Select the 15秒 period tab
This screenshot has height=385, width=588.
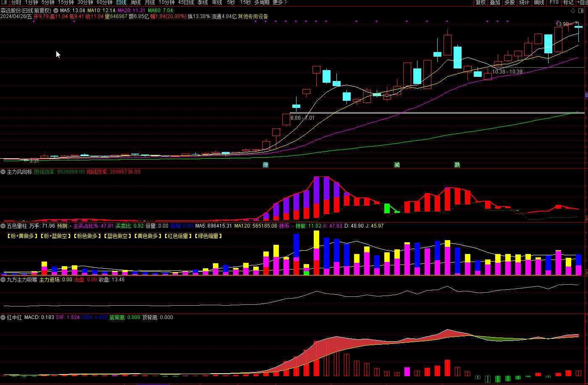(245, 3)
